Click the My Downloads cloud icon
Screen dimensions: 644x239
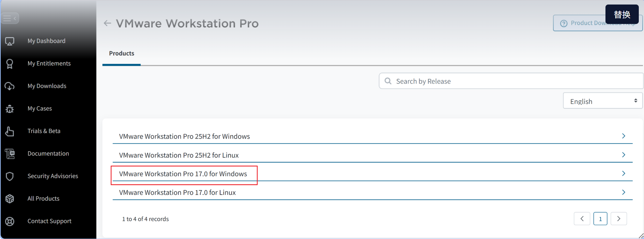(x=10, y=86)
